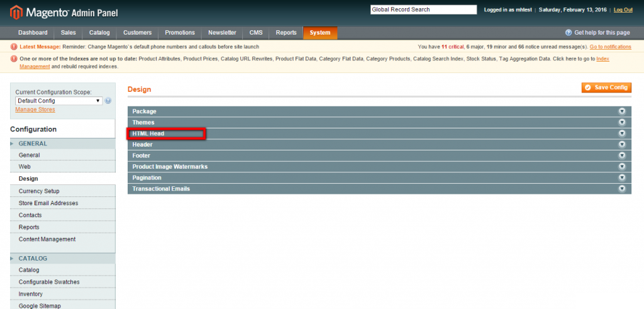Click the Indexes warning alert icon

(14, 59)
